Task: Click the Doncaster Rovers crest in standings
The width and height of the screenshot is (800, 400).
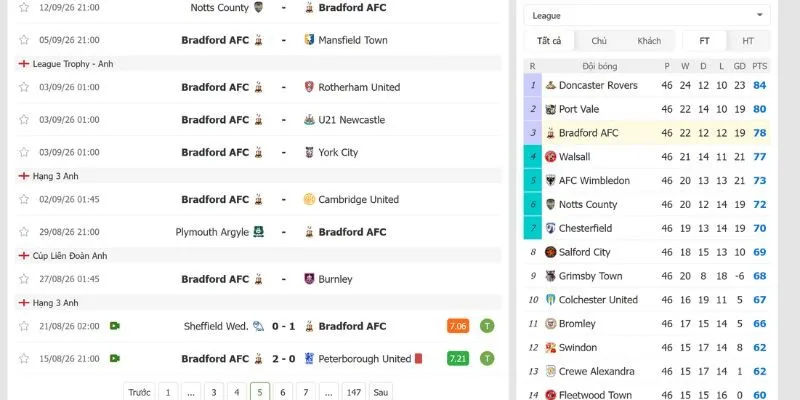Action: pyautogui.click(x=551, y=85)
